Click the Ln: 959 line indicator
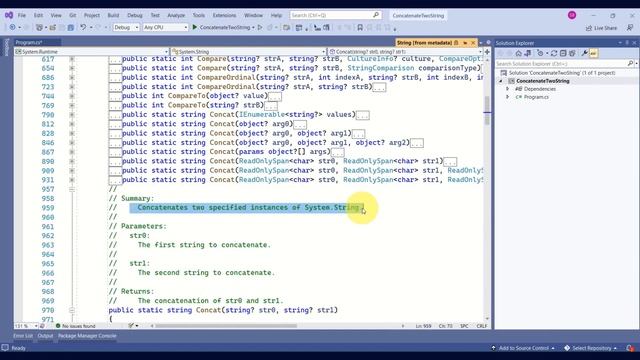Viewport: 640px width, 360px height. tap(424, 326)
